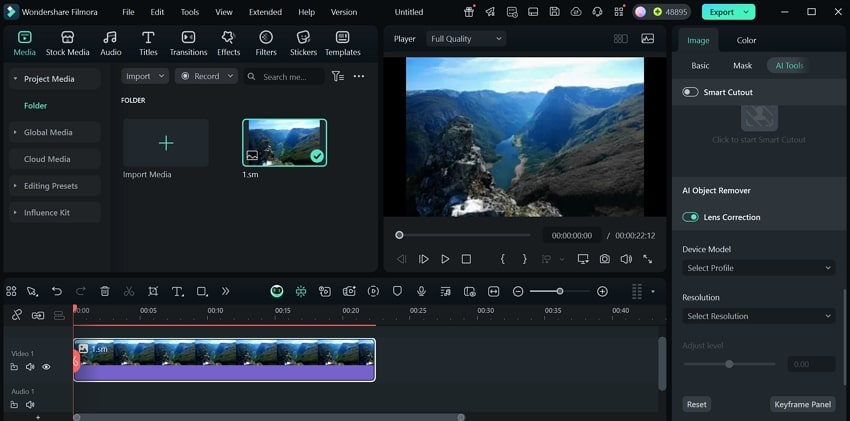850x421 pixels.
Task: Open the media panel more options menu
Action: point(359,76)
